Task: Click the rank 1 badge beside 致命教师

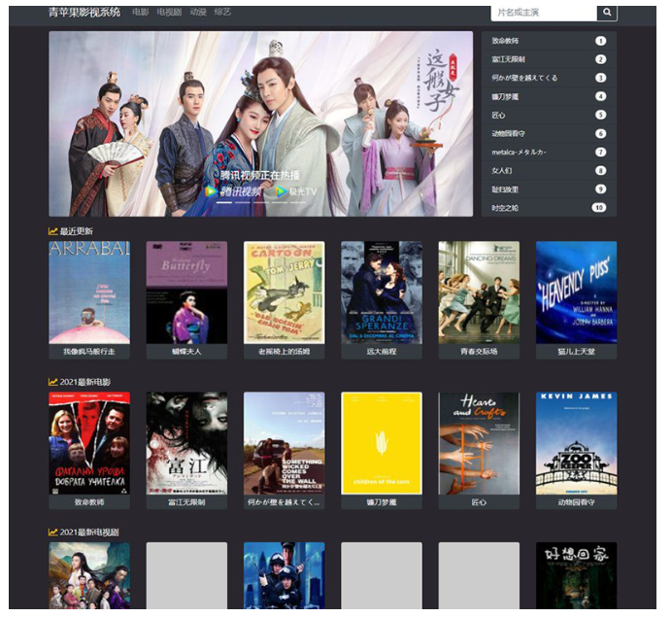Action: pyautogui.click(x=599, y=41)
